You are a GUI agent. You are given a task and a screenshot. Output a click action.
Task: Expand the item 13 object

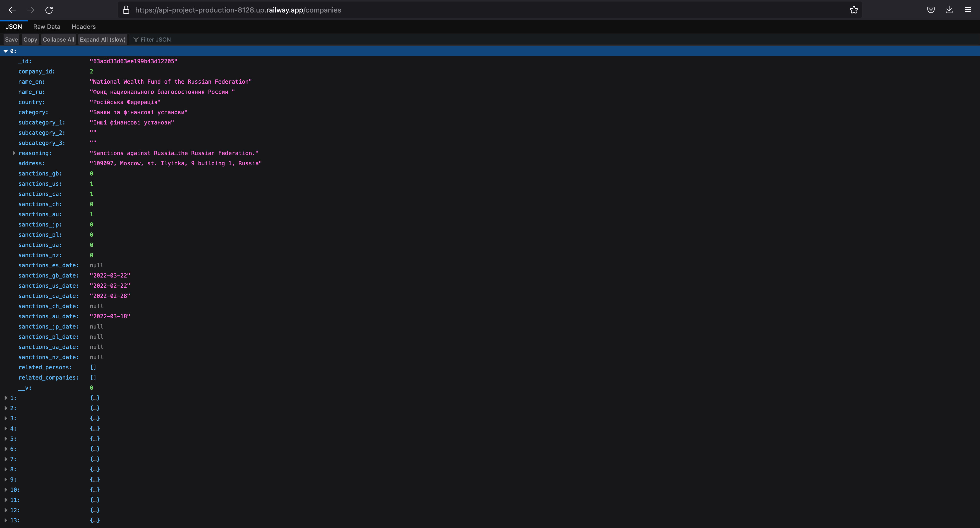click(x=6, y=520)
